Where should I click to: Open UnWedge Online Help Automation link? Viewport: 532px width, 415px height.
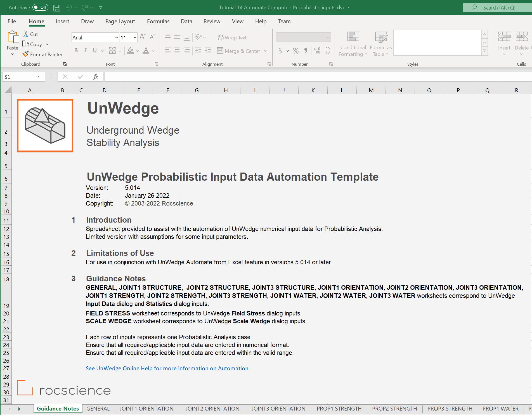click(167, 368)
